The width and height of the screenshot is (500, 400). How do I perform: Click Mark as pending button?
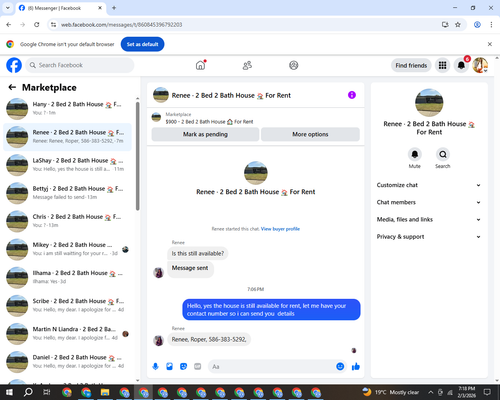[x=205, y=134]
